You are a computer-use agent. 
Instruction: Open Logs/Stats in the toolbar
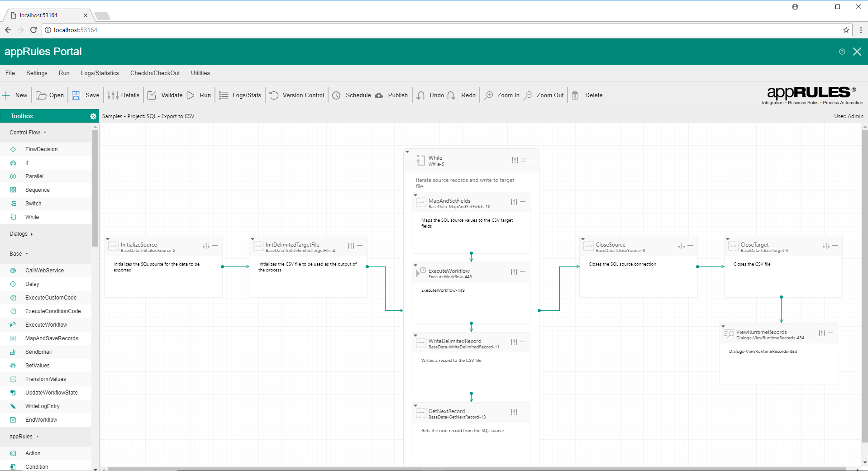pyautogui.click(x=240, y=95)
